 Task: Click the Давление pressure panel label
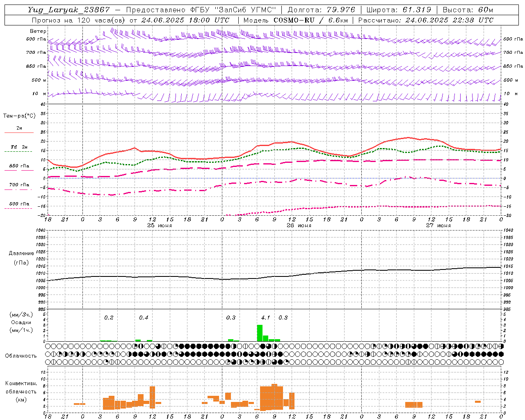pyautogui.click(x=21, y=253)
